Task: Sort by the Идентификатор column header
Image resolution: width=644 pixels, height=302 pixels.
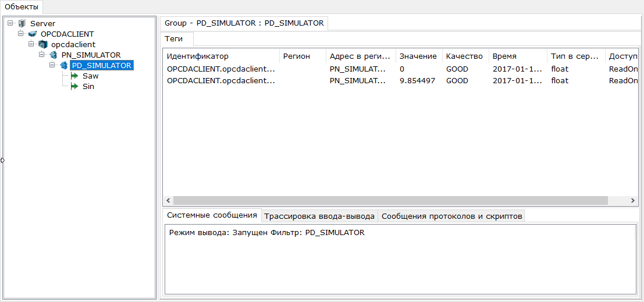Action: click(x=222, y=56)
